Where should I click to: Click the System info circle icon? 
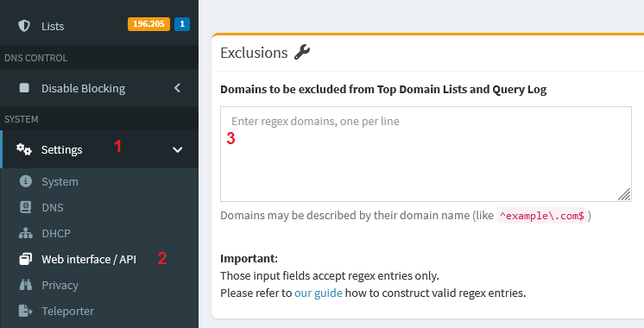(25, 181)
